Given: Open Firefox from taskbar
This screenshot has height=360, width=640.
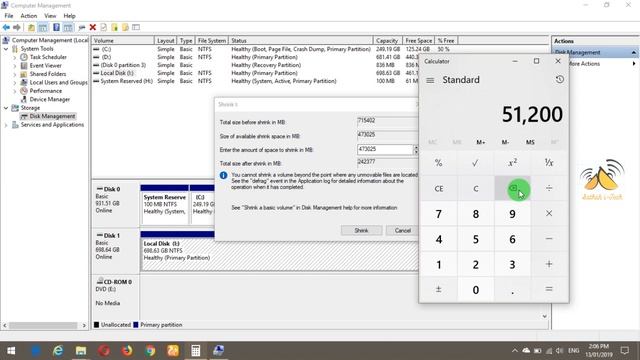Looking at the screenshot, I should click(x=127, y=351).
